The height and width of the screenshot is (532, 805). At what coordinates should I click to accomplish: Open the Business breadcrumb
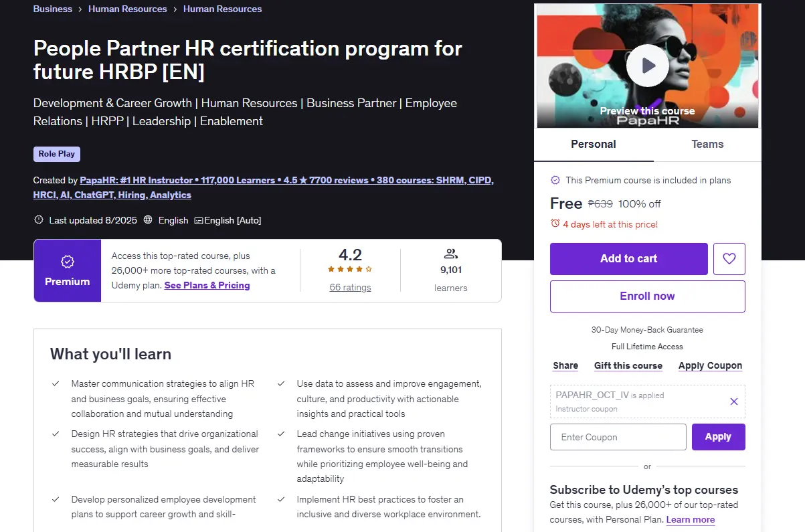tap(53, 9)
